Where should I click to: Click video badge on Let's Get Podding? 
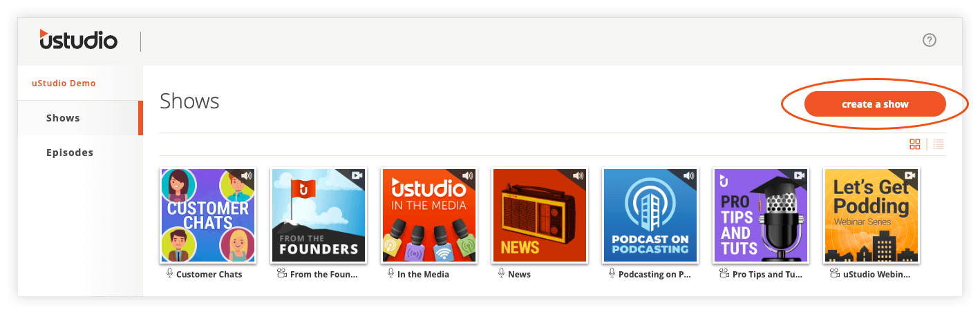910,176
